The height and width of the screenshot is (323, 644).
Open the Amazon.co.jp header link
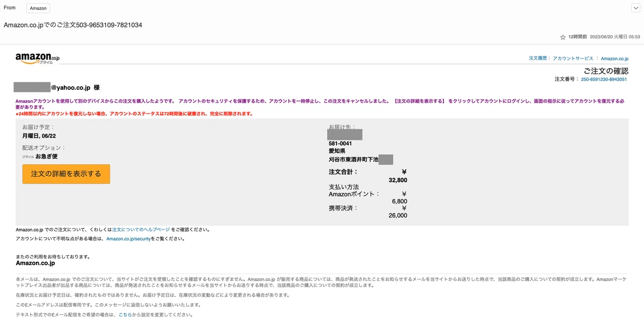pos(614,58)
